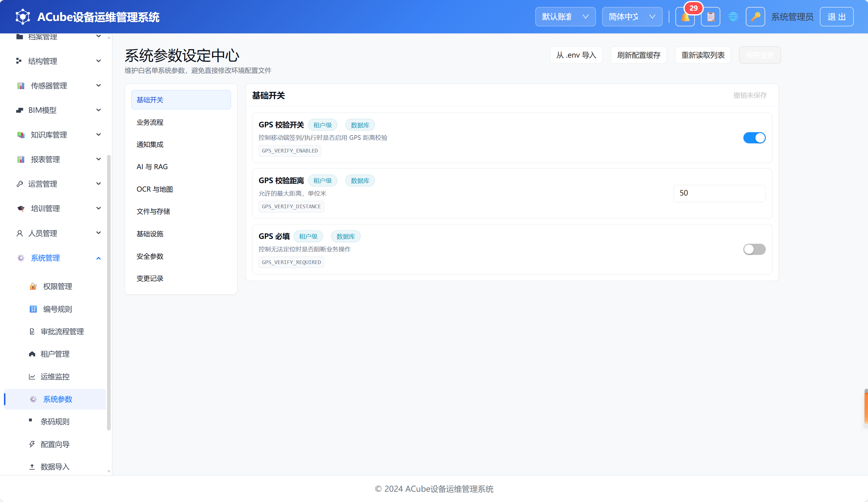Switch to the AI 与 RAG category
This screenshot has height=502, width=868.
click(x=181, y=167)
